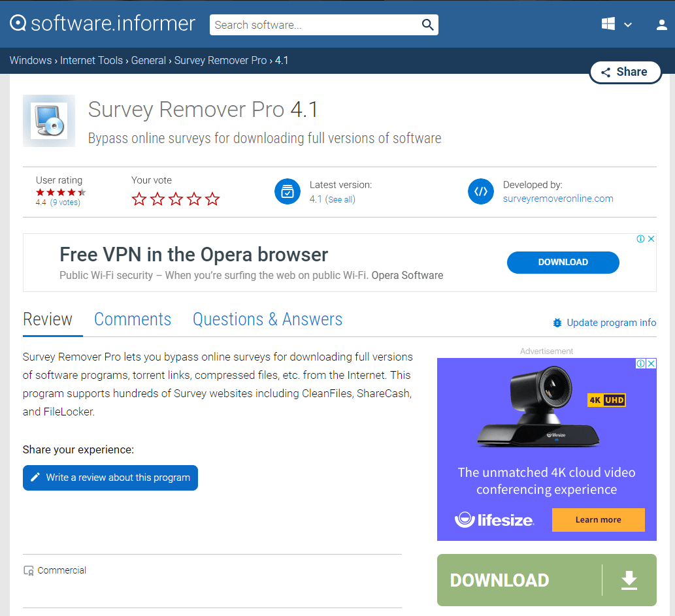Click the Free VPN in the Opera browser headline
Image resolution: width=675 pixels, height=616 pixels.
pyautogui.click(x=193, y=255)
